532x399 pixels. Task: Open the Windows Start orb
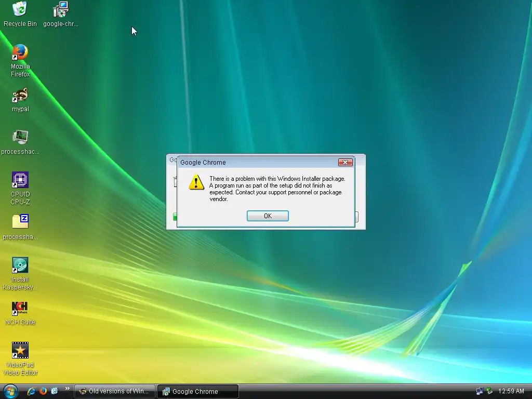tap(10, 391)
